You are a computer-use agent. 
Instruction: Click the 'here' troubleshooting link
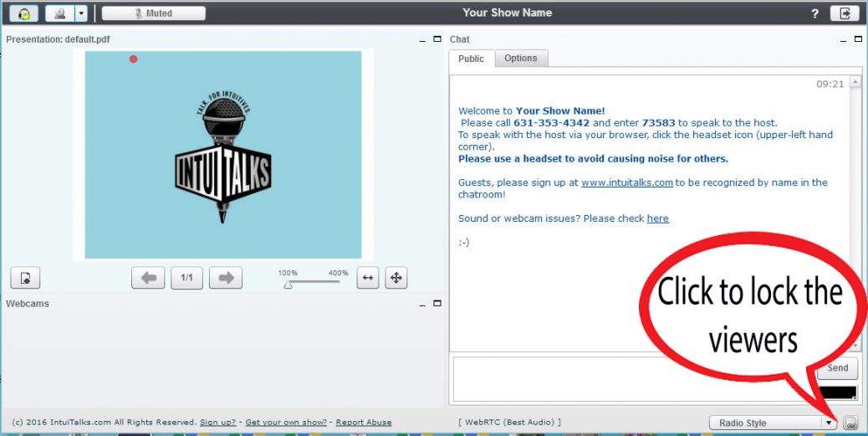tap(657, 218)
